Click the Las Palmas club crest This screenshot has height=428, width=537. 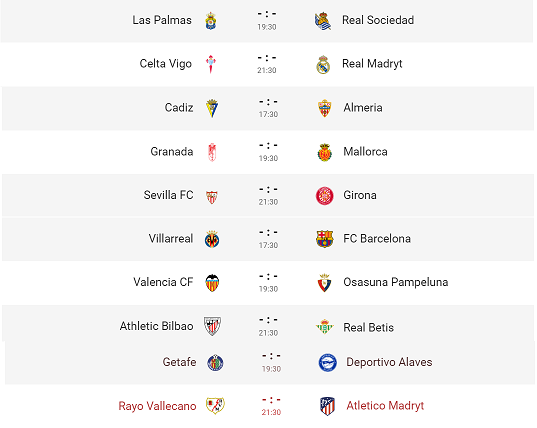point(211,21)
